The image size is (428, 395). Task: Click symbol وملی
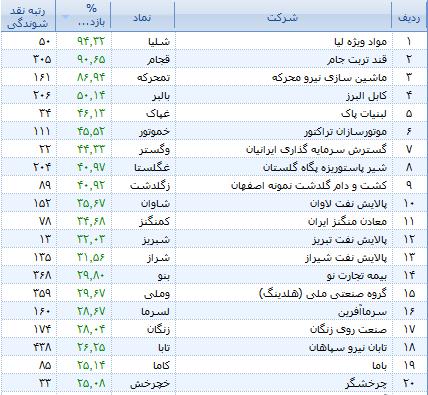[x=157, y=294]
